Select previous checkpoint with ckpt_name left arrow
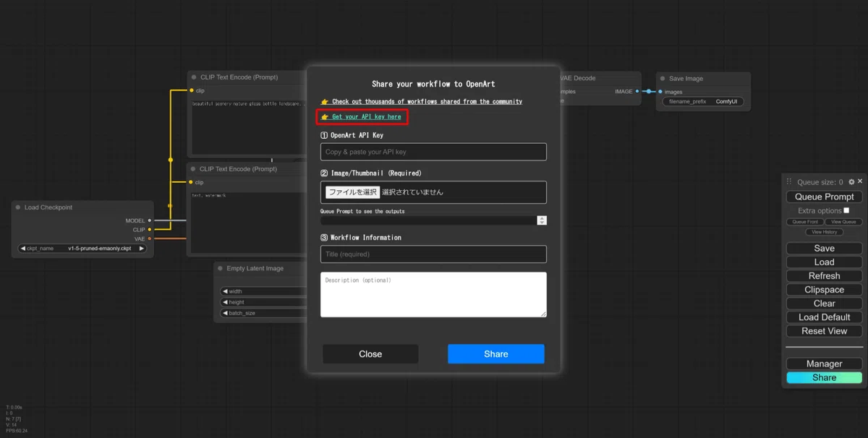 22,249
